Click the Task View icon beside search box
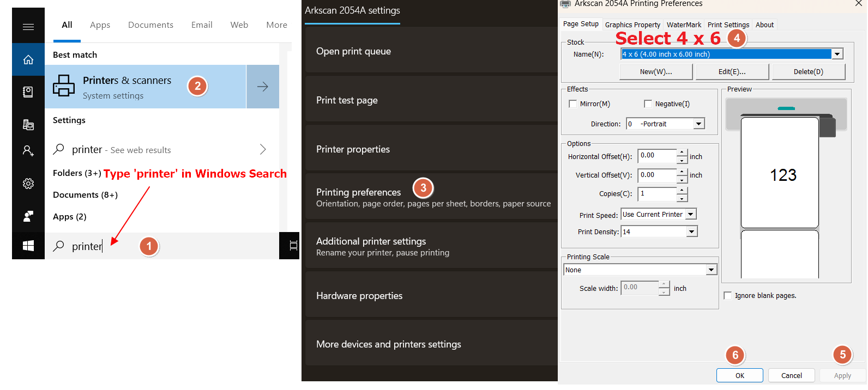 293,245
